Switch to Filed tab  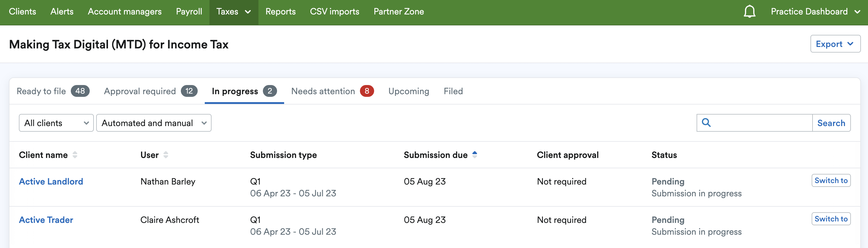tap(453, 91)
